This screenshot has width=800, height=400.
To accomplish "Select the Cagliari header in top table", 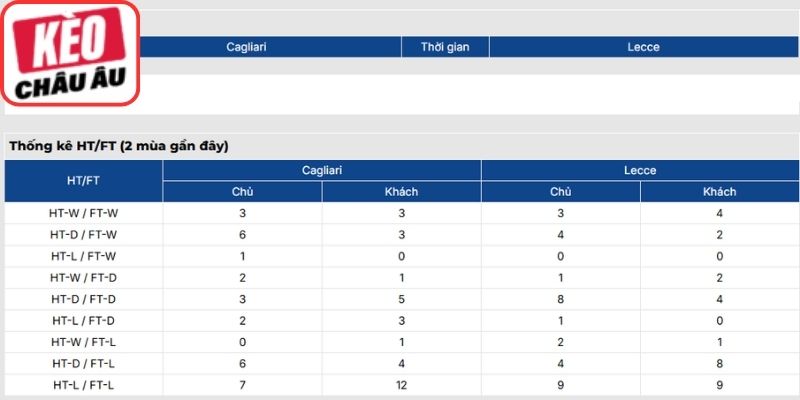I will [246, 47].
